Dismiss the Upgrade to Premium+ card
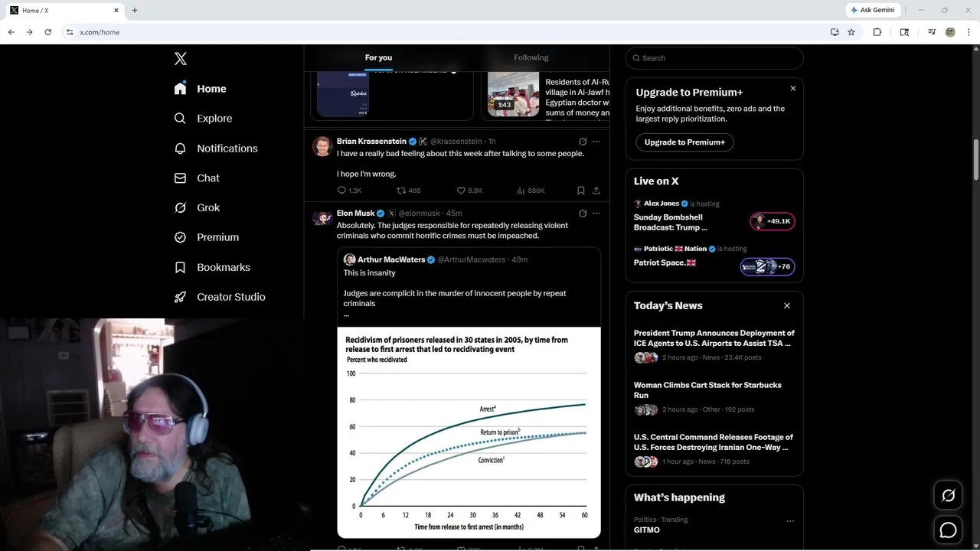Screen dimensions: 980x551 (793, 89)
